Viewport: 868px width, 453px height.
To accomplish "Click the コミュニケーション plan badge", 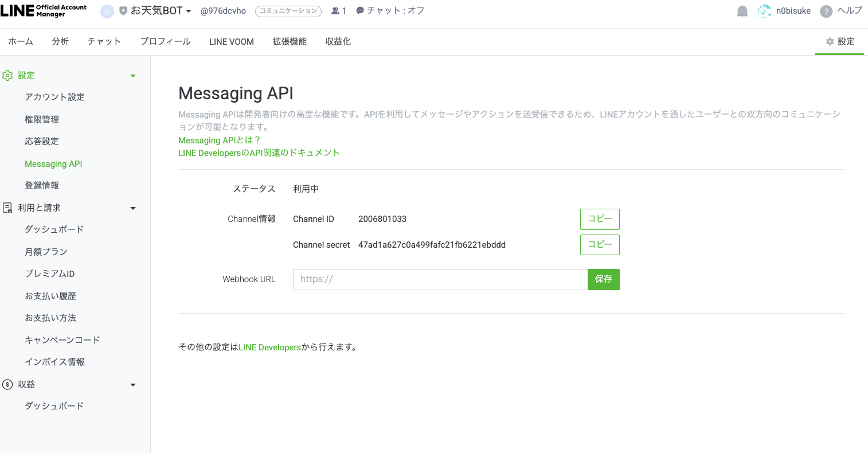I will coord(288,11).
